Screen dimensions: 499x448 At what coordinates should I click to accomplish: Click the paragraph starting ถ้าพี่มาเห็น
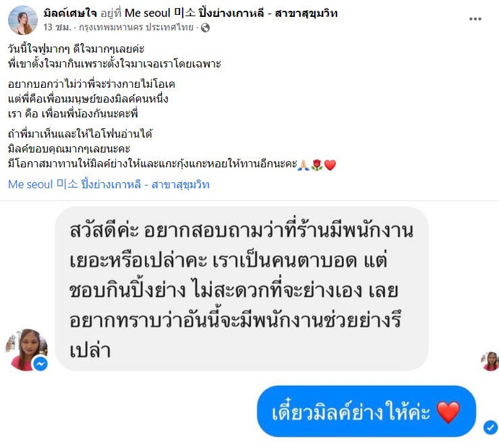click(x=172, y=148)
